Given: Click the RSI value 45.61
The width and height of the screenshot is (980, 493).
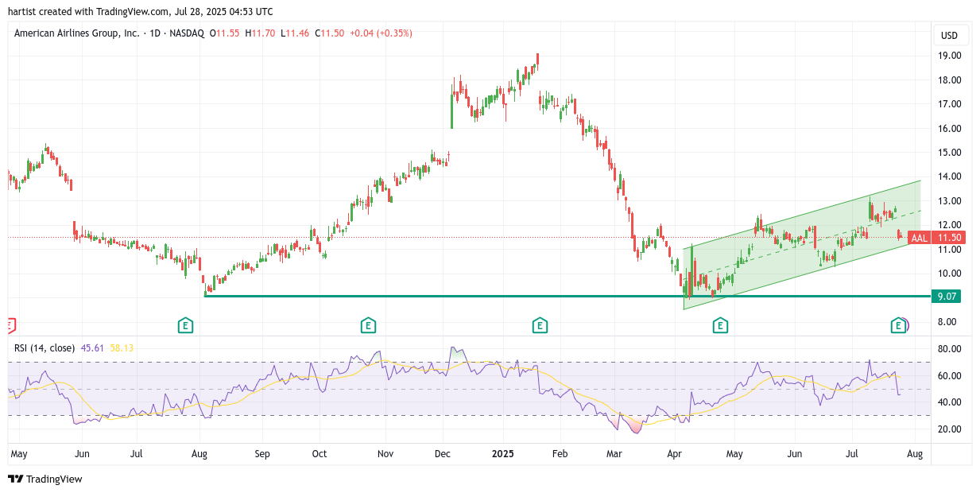Looking at the screenshot, I should coord(92,347).
